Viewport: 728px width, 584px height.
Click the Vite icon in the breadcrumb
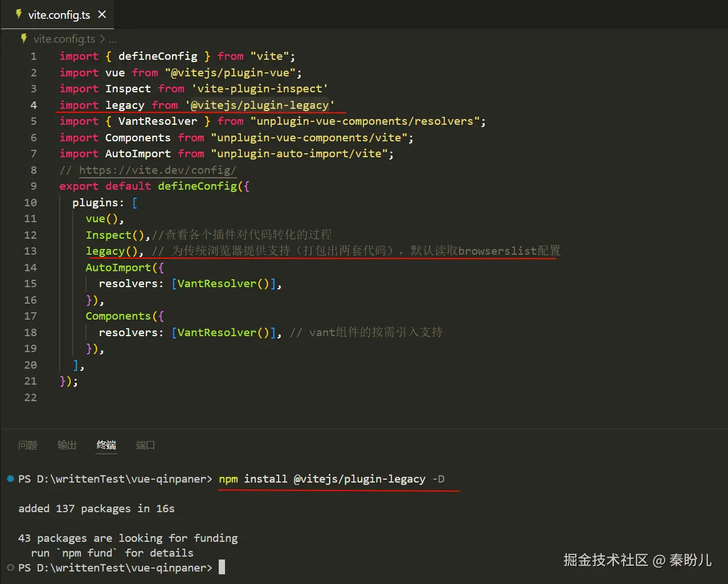[x=24, y=39]
